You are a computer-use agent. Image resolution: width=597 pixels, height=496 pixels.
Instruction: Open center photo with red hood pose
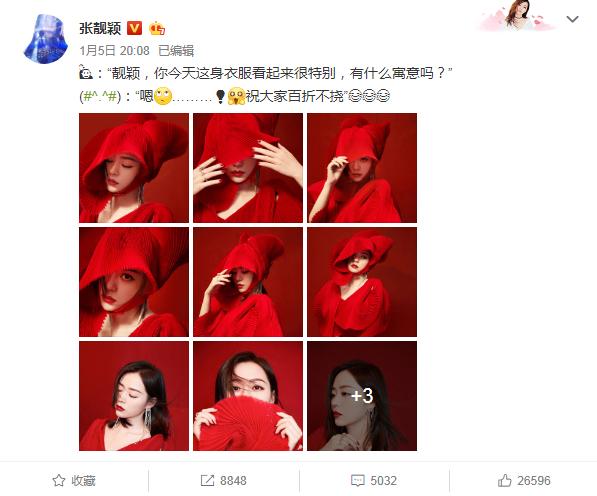(248, 282)
